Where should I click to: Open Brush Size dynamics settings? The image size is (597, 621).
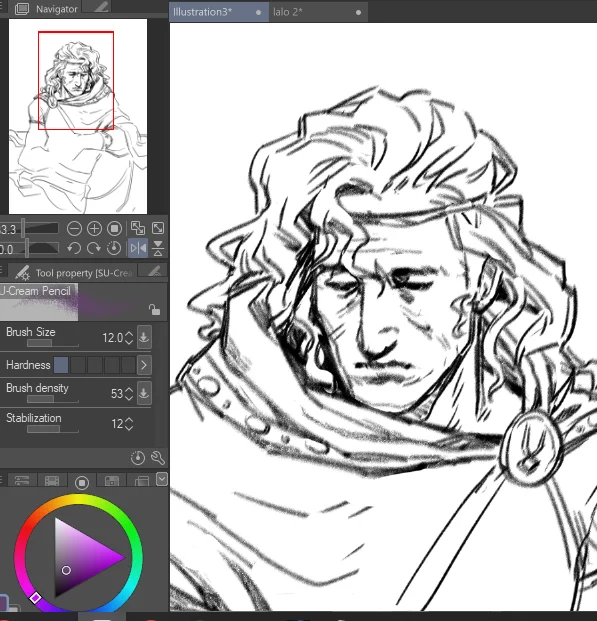click(144, 337)
